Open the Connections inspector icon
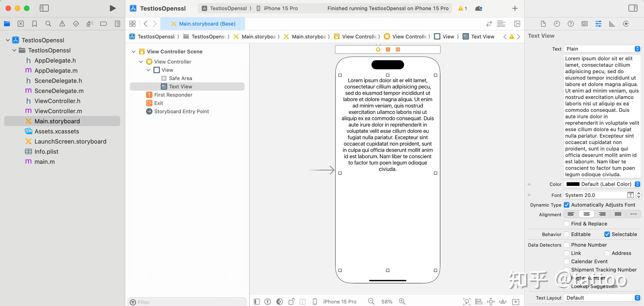Image resolution: width=644 pixels, height=306 pixels. (626, 24)
